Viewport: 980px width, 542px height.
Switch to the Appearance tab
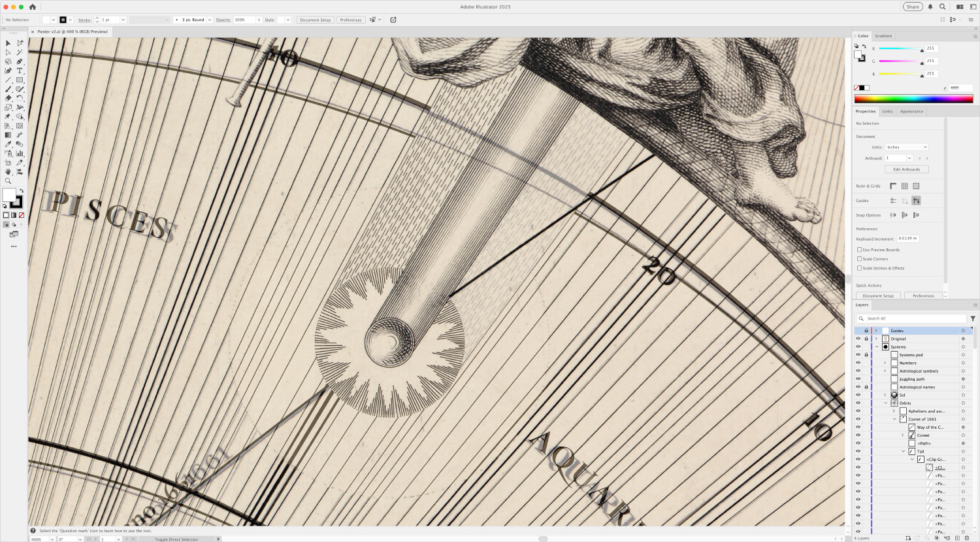911,111
